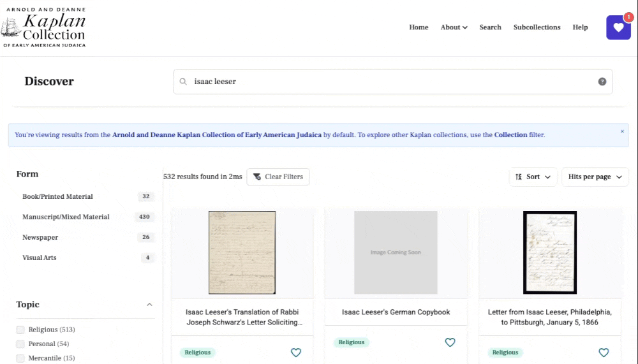Click the Clear Filters button
This screenshot has height=364, width=638.
pos(278,177)
